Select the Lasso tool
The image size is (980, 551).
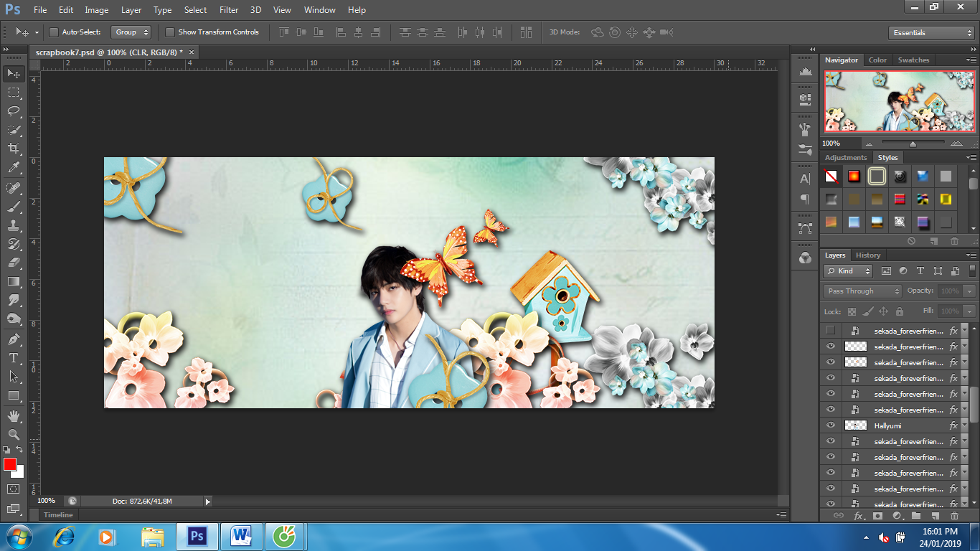tap(14, 110)
